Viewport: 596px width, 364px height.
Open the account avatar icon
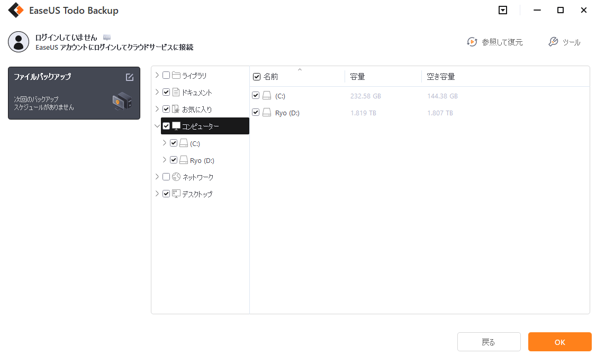[19, 42]
